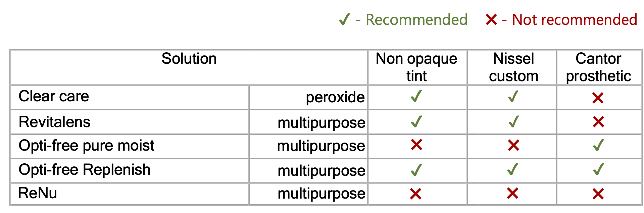Click Opti-free pure moist's Cantor prosthetic checkmark
Image resolution: width=644 pixels, height=213 pixels.
pos(598,145)
